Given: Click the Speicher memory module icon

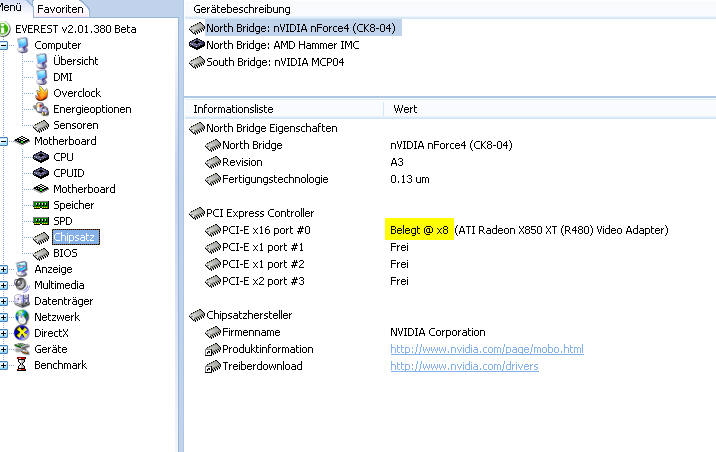Looking at the screenshot, I should pyautogui.click(x=41, y=205).
